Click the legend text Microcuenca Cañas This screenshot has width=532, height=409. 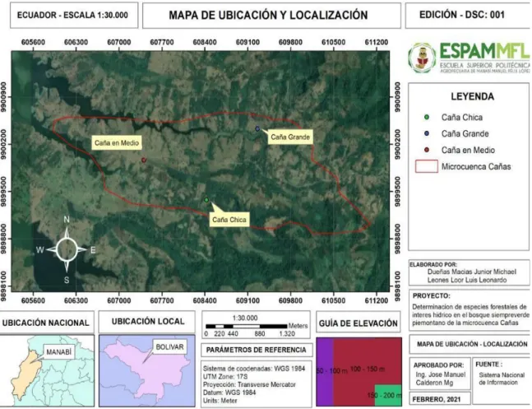pyautogui.click(x=476, y=167)
